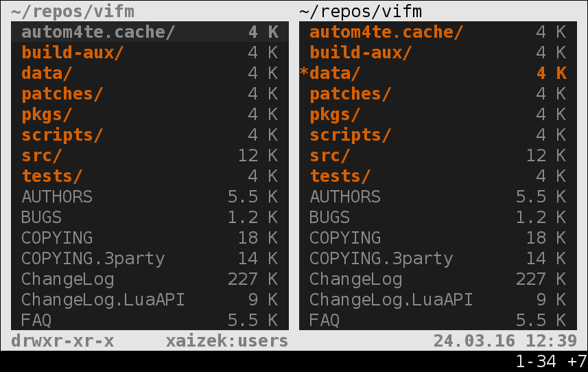Click left pane title ~/repos/vifm
588x372 pixels.
(x=73, y=12)
